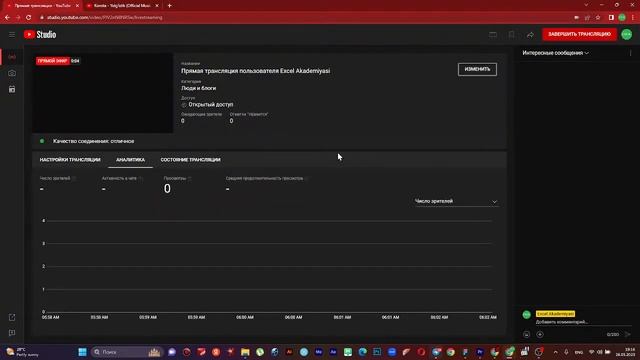The image size is (640, 360).
Task: Click the open-in-new-window icon at sidebar bottom
Action: coord(12,317)
